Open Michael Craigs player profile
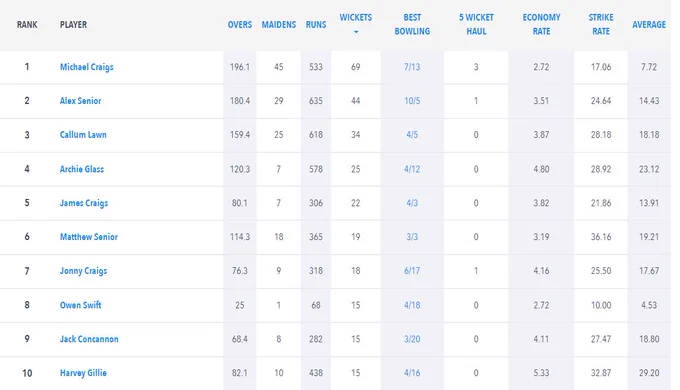The height and width of the screenshot is (390, 680). [x=87, y=67]
